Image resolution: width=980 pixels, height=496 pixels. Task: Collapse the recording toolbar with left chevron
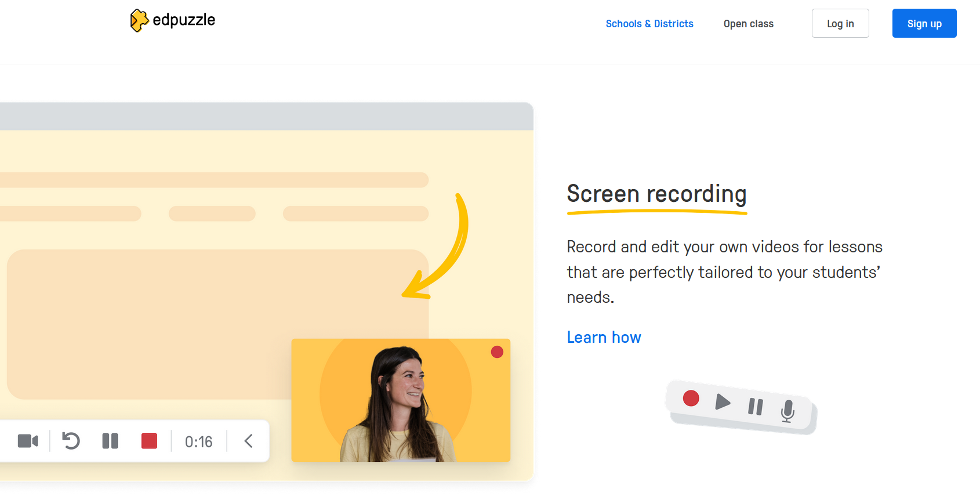pyautogui.click(x=248, y=441)
